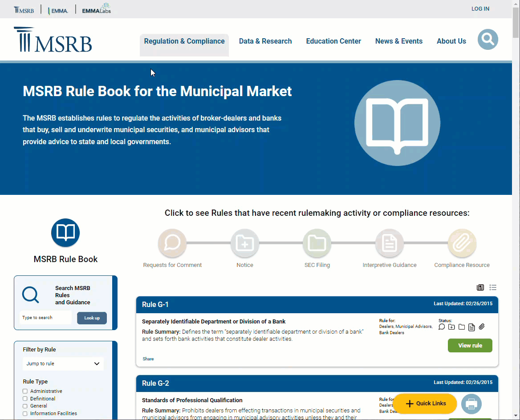Open Regulation & Compliance menu
The width and height of the screenshot is (520, 420).
184,41
